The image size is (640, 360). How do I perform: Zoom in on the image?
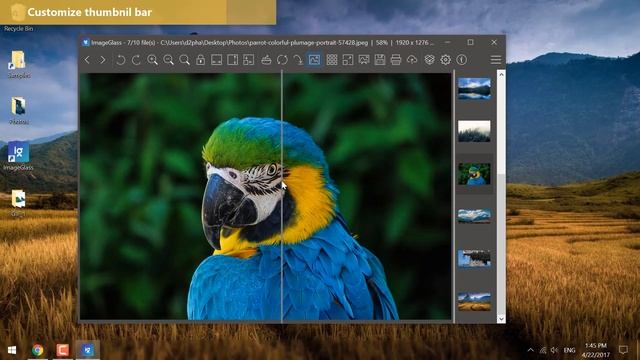[153, 60]
